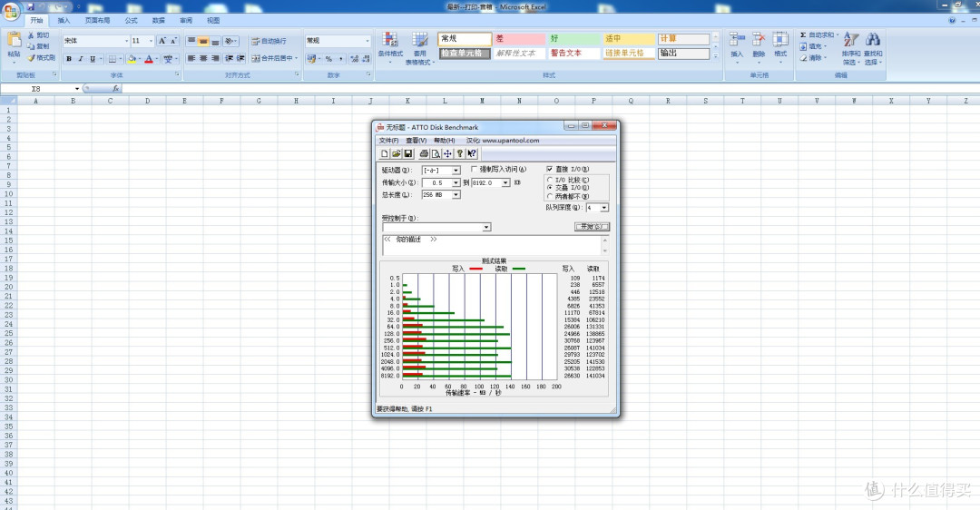Click AutoSum (自动求和) in Excel editing group
980x510 pixels.
[818, 35]
